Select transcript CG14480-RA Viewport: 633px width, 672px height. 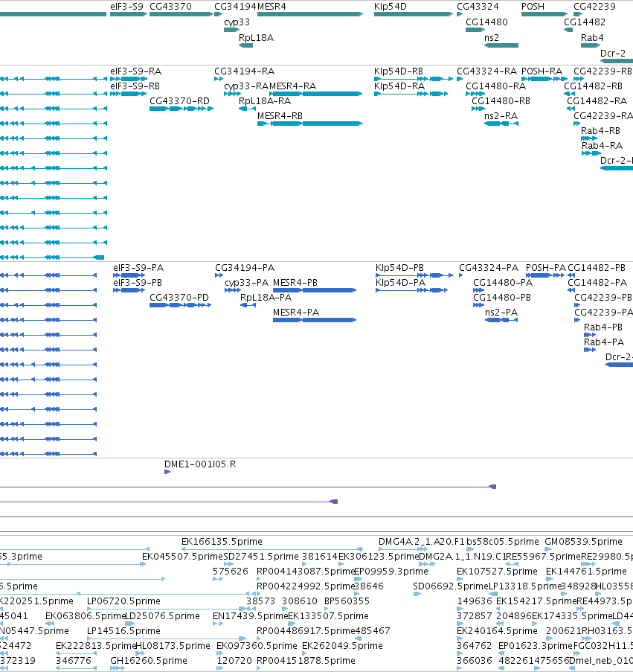click(x=475, y=94)
